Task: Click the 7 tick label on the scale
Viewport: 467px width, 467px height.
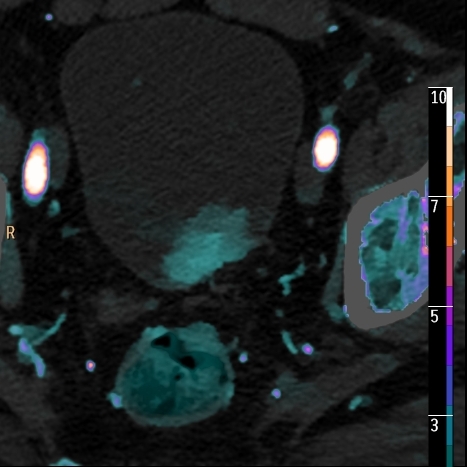Action: (434, 207)
